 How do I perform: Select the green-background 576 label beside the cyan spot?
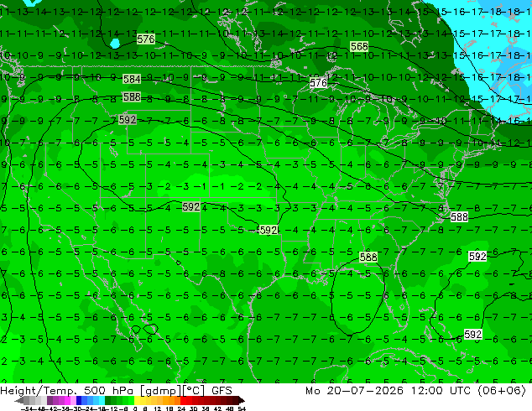point(146,39)
